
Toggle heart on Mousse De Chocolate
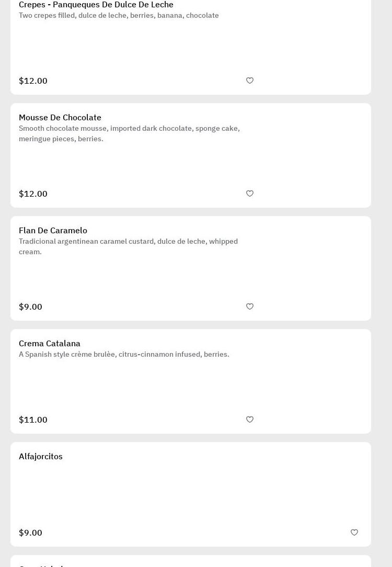pyautogui.click(x=250, y=194)
